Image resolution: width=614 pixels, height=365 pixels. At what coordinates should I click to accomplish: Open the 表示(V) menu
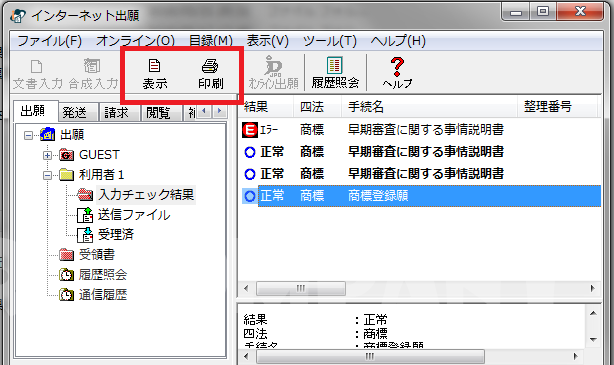[x=267, y=41]
